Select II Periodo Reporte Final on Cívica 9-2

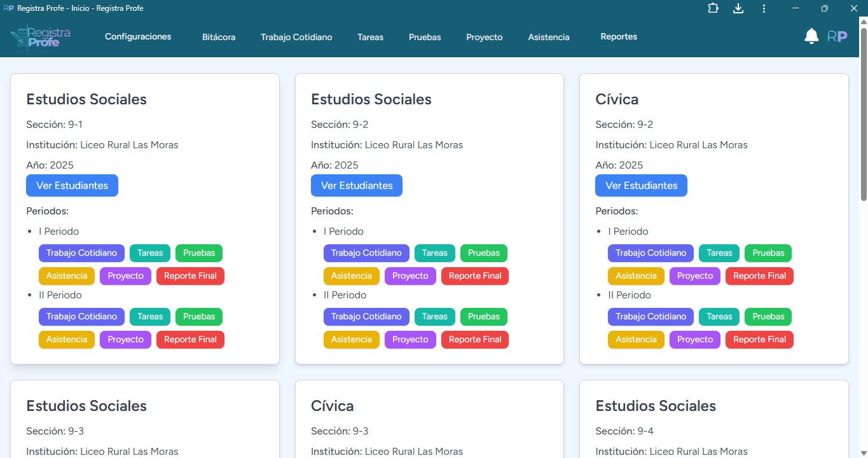point(759,340)
